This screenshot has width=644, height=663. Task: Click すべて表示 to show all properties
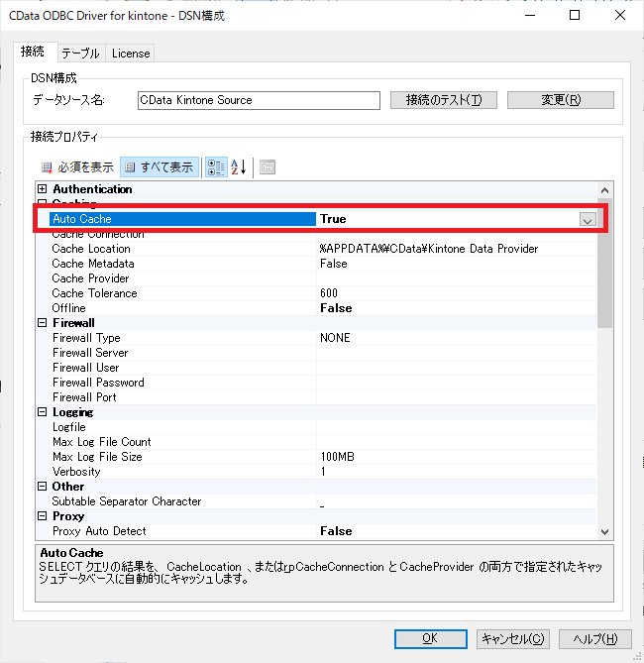click(x=160, y=167)
